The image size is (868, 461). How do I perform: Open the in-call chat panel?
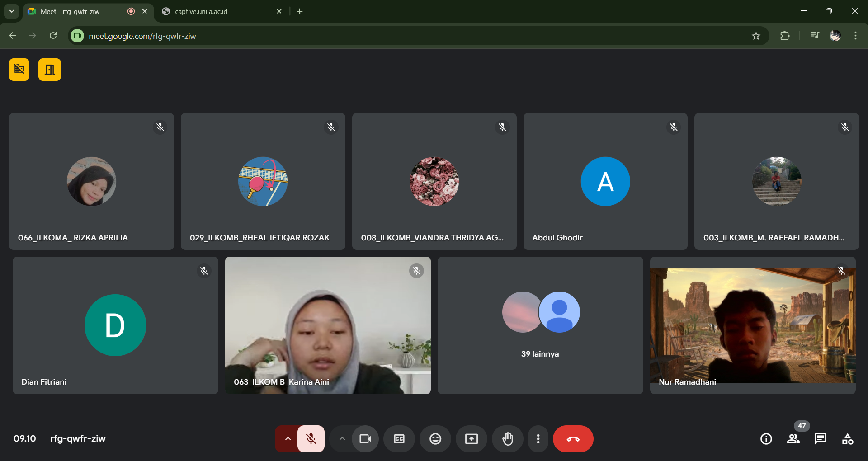820,439
